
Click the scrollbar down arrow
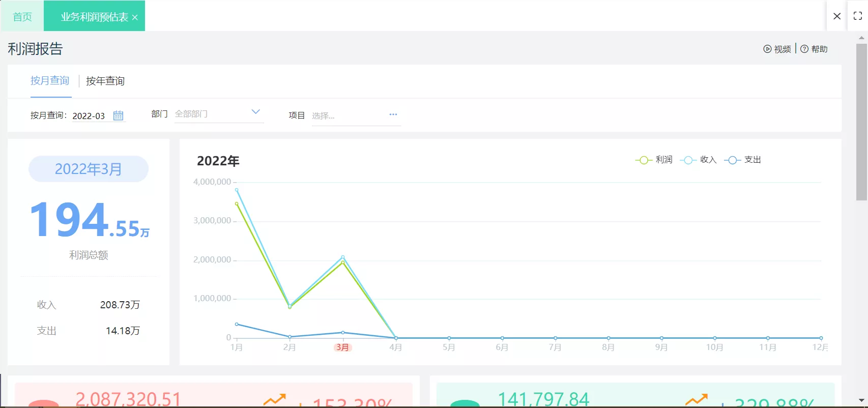861,400
